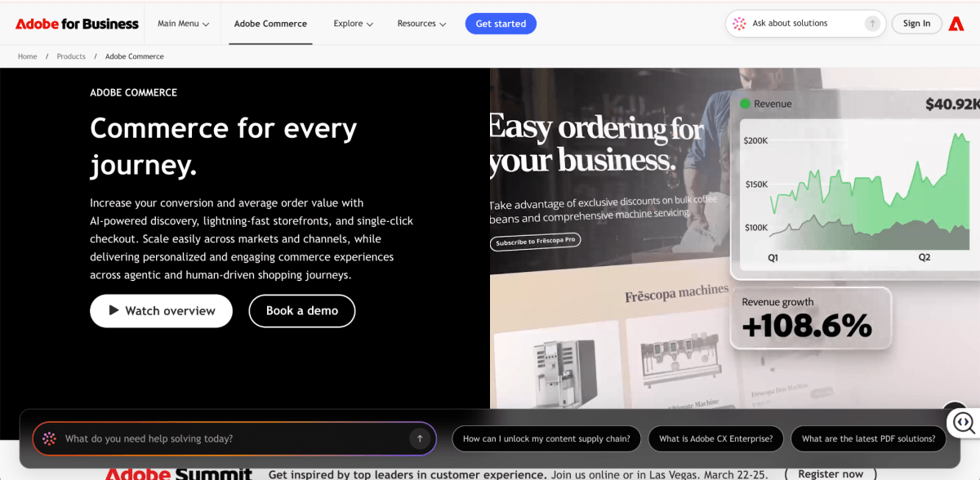The width and height of the screenshot is (980, 480).
Task: Click the Sign In button
Action: tap(916, 24)
